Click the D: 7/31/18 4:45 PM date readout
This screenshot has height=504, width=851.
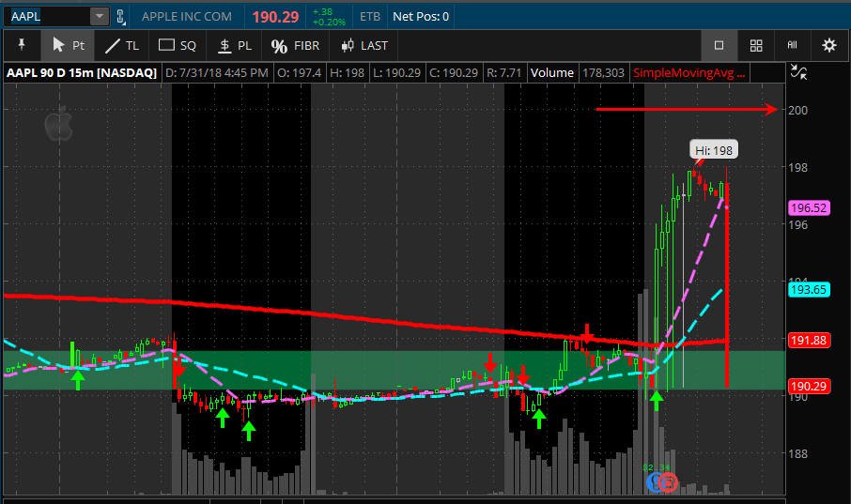216,72
